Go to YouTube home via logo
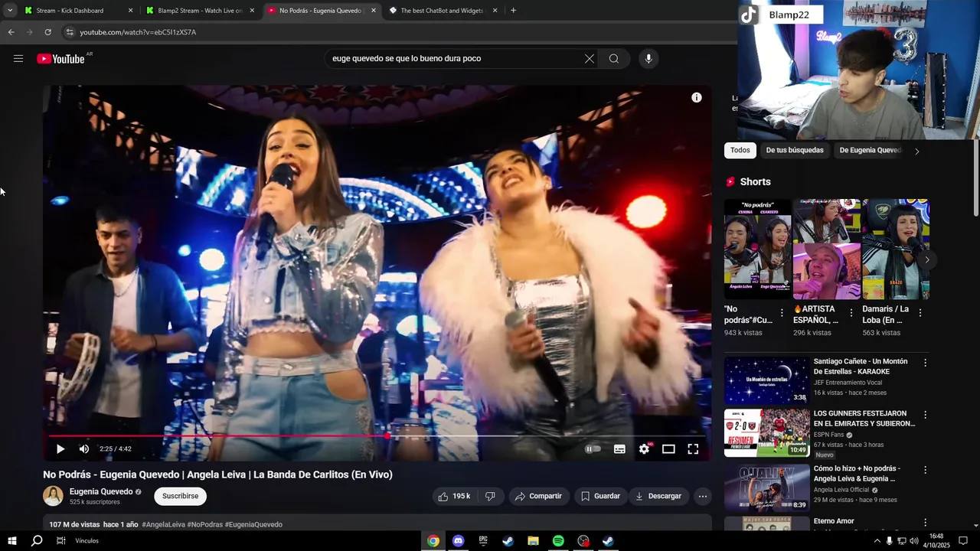The height and width of the screenshot is (551, 980). click(60, 59)
